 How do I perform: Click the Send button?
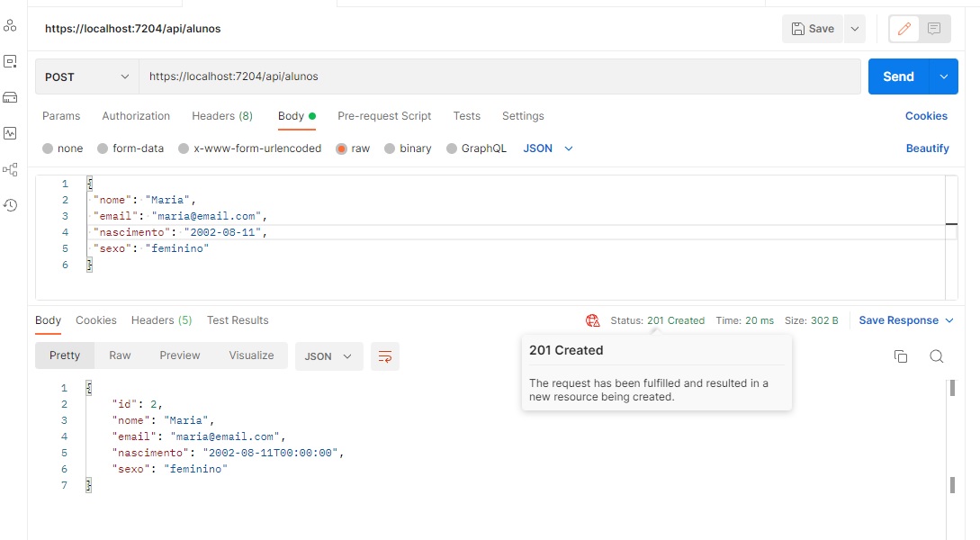[x=898, y=76]
